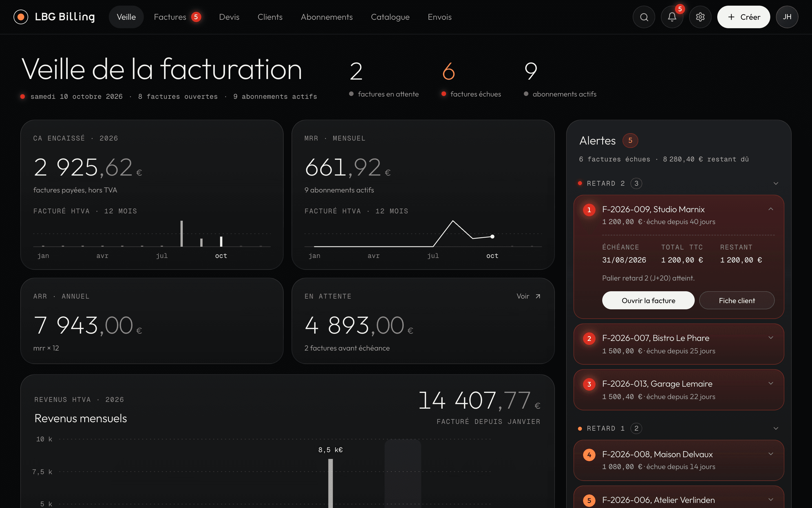Expand the Atelier Verlinden alert
Screen dimensions: 812x508
pos(771,500)
